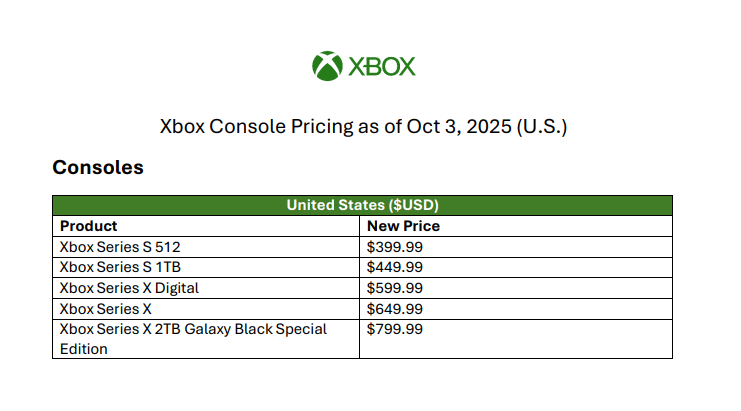
Task: Select the 'New Price' column header
Action: [x=403, y=226]
